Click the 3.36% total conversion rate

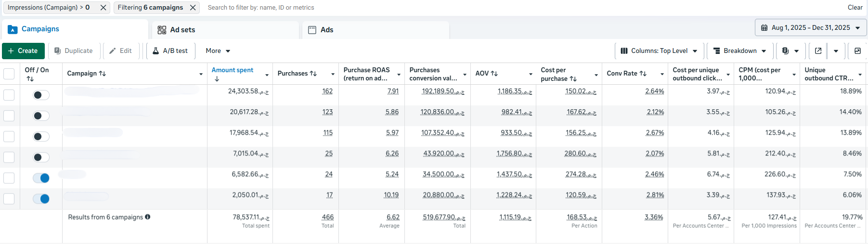(x=654, y=218)
